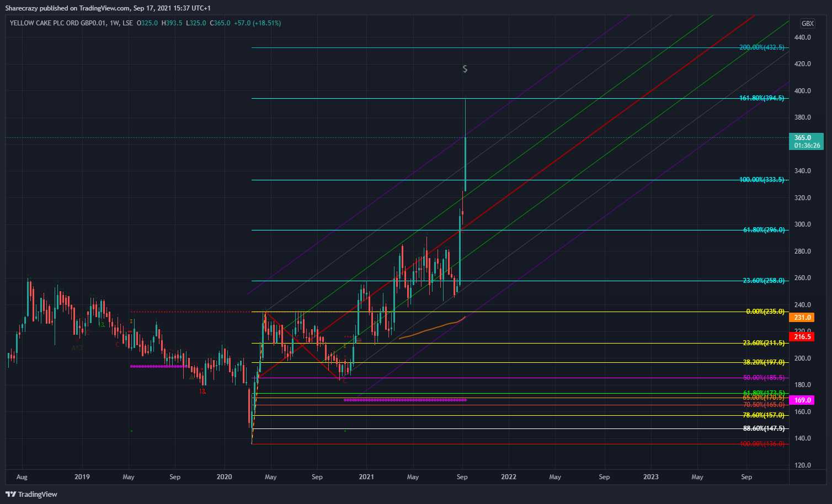Select the 88.60%(147.5) Fibonacci label
The image size is (832, 504).
tap(764, 428)
